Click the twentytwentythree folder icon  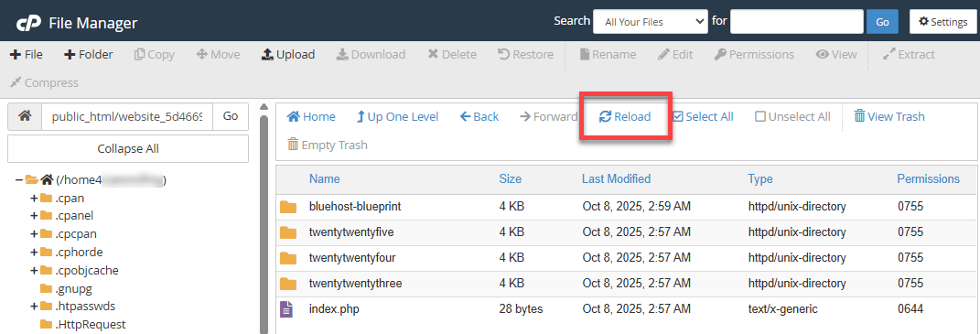pyautogui.click(x=288, y=284)
